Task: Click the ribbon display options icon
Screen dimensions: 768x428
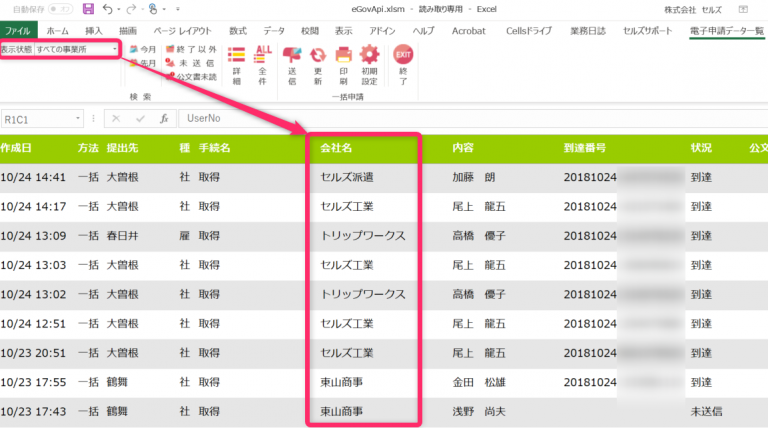Action: coord(743,9)
